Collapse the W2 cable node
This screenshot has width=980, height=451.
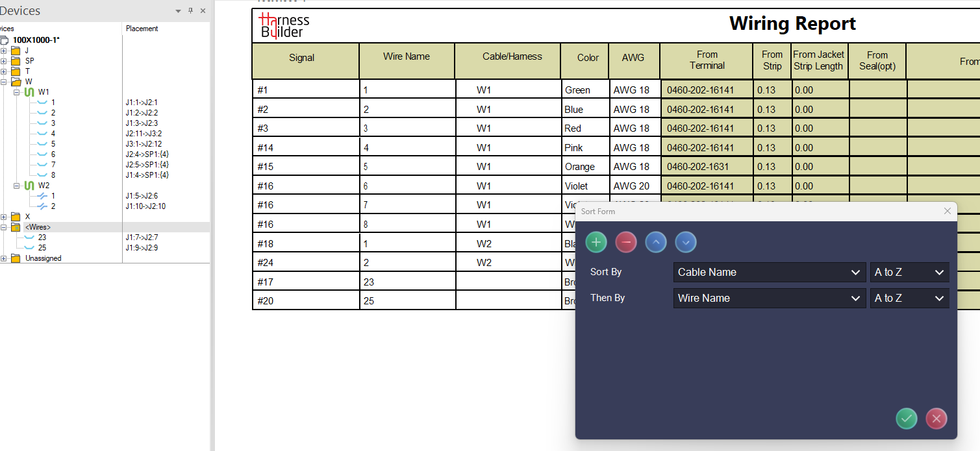tap(17, 186)
